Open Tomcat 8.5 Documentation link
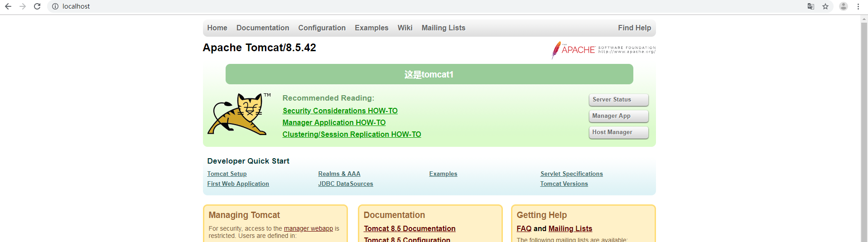The image size is (868, 242). (410, 228)
